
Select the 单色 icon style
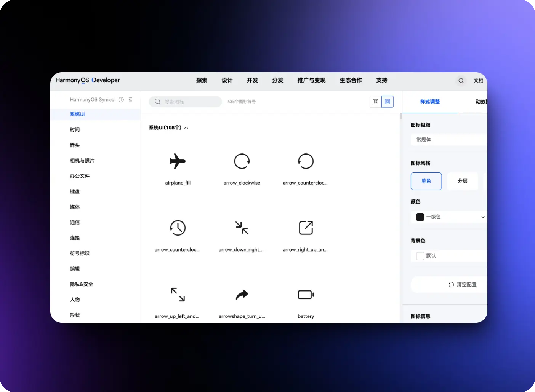point(426,181)
